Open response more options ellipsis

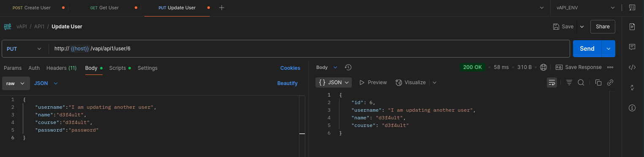(x=610, y=67)
